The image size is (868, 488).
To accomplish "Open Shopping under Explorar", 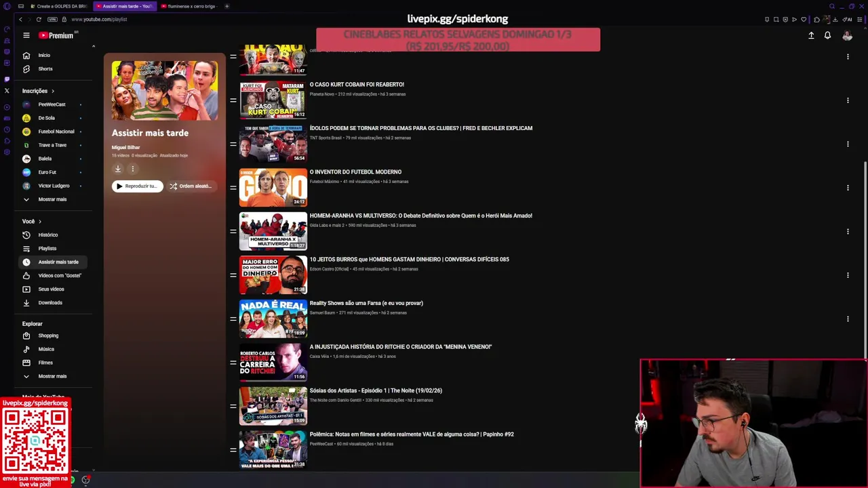I will point(48,335).
